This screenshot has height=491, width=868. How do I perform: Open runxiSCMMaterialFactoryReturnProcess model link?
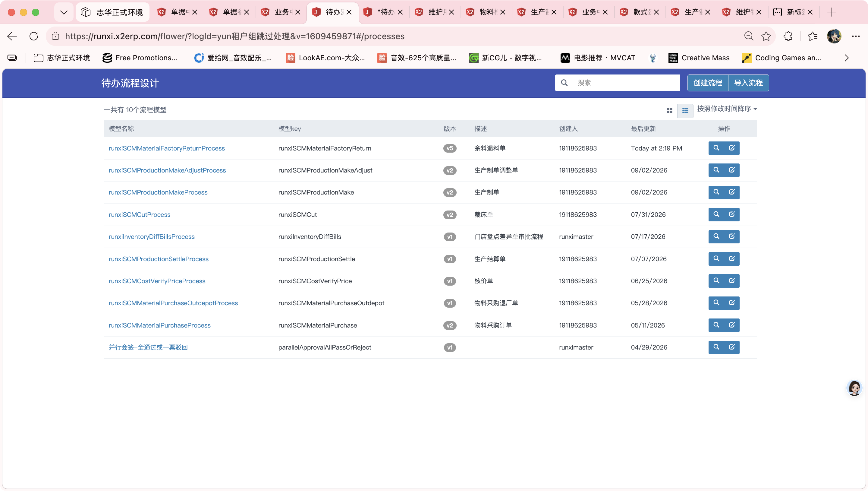166,148
